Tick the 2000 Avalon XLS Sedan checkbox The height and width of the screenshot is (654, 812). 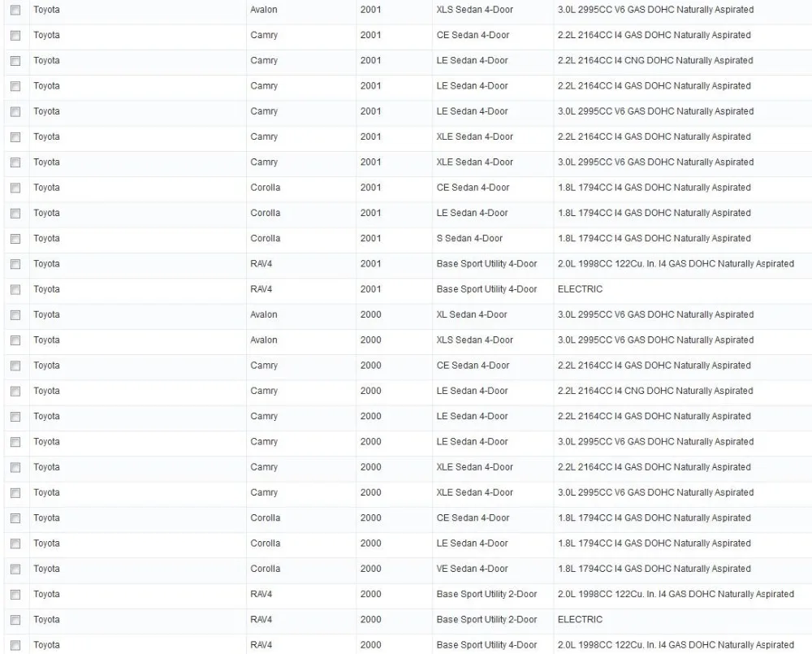point(15,340)
